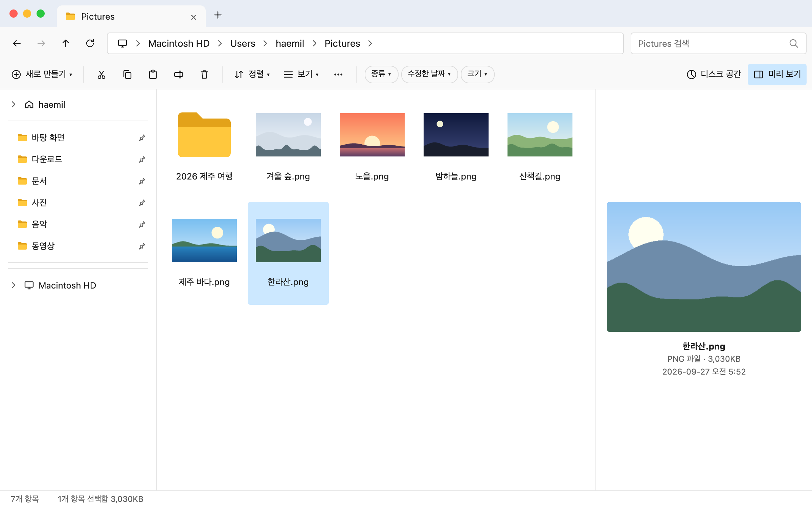Screen dimensions: 812x508
Task: Toggle the 미리 보기 preview pane
Action: pyautogui.click(x=777, y=74)
